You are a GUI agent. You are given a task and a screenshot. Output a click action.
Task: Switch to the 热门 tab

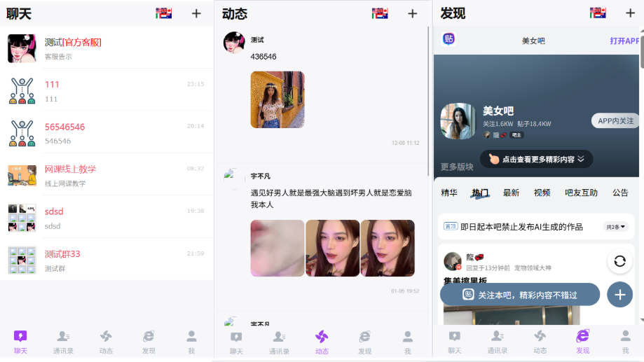point(480,193)
